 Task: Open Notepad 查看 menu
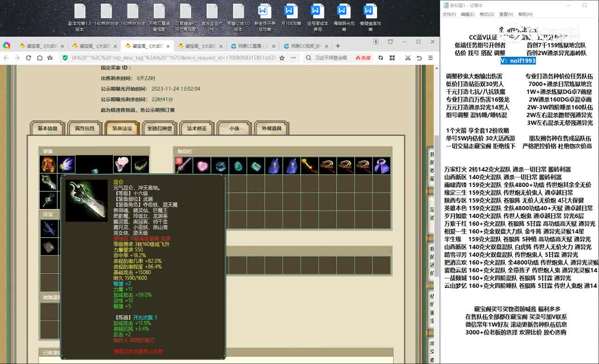click(506, 15)
